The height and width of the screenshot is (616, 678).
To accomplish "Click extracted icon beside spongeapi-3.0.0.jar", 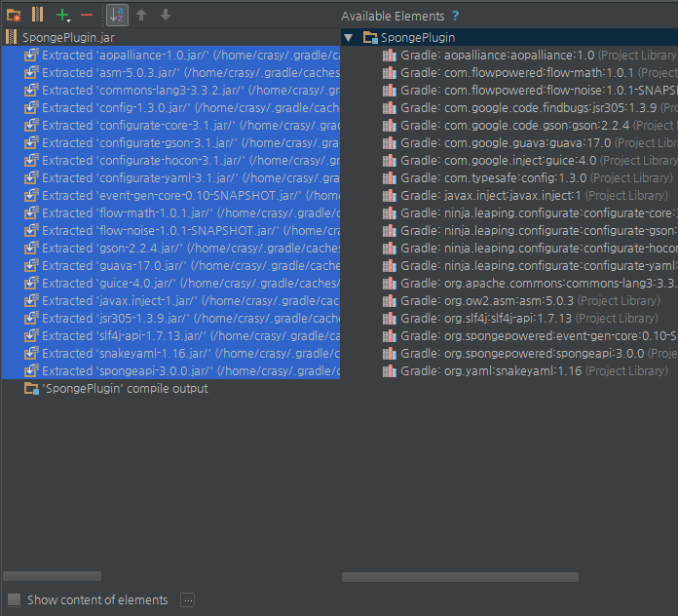I will point(31,370).
